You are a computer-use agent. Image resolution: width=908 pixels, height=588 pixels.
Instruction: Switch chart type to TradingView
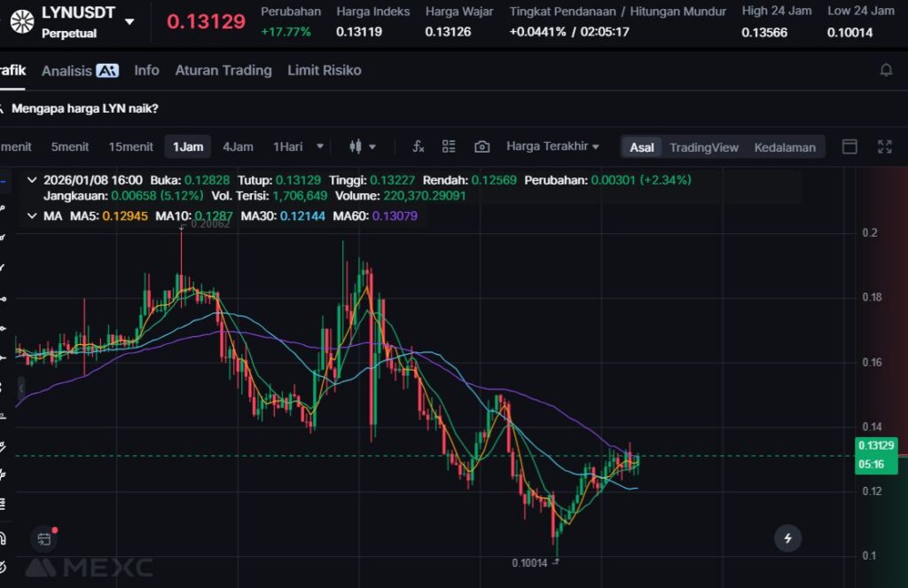tap(703, 147)
